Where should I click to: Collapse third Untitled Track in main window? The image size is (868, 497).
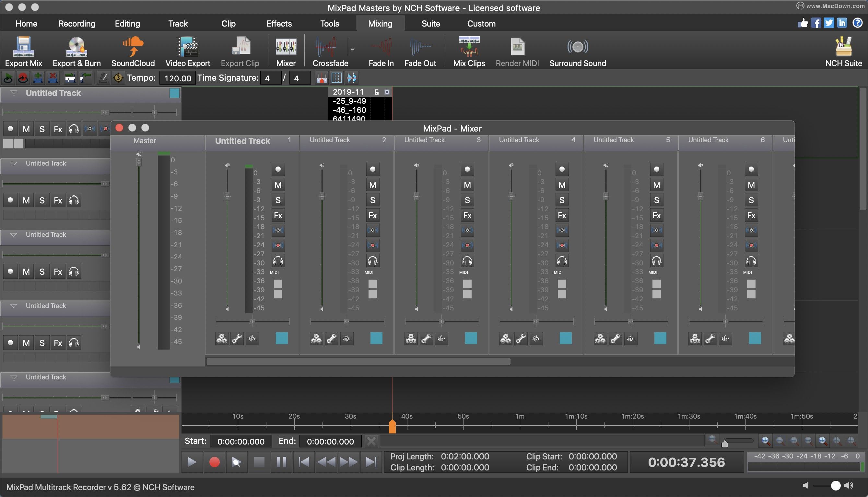(14, 235)
